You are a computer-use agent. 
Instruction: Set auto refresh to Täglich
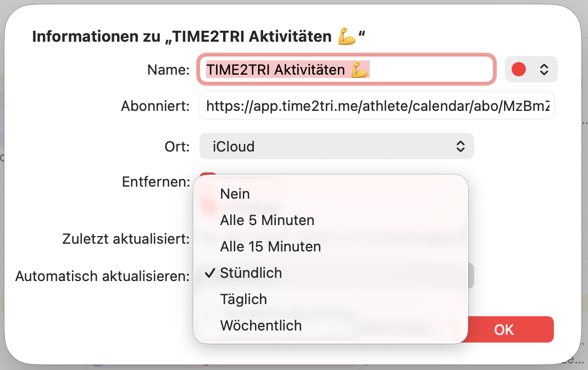coord(243,299)
